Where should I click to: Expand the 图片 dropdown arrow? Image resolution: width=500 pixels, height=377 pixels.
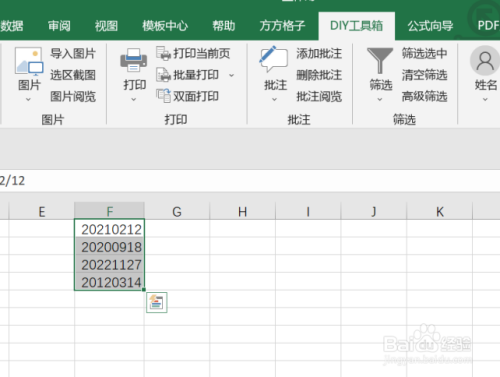(x=28, y=99)
